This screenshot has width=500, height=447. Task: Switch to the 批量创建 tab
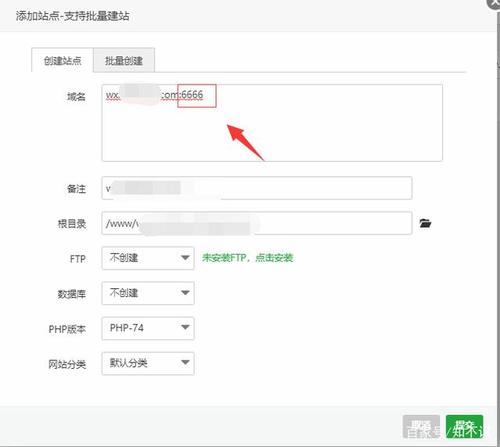[124, 60]
